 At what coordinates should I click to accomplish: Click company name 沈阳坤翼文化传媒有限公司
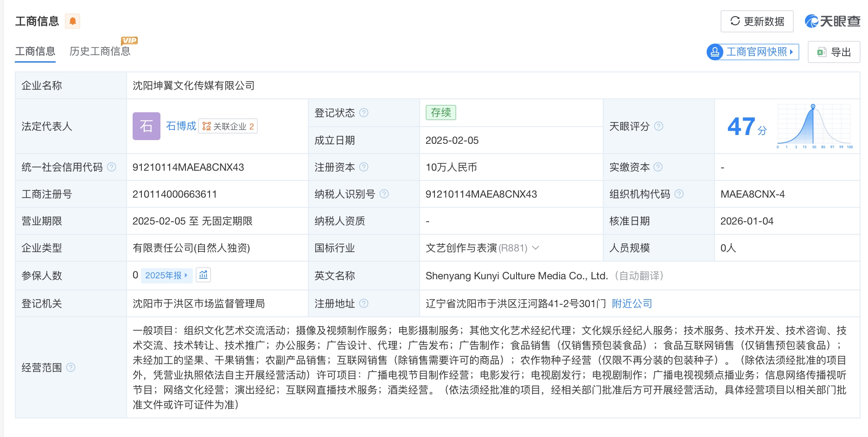pos(194,85)
